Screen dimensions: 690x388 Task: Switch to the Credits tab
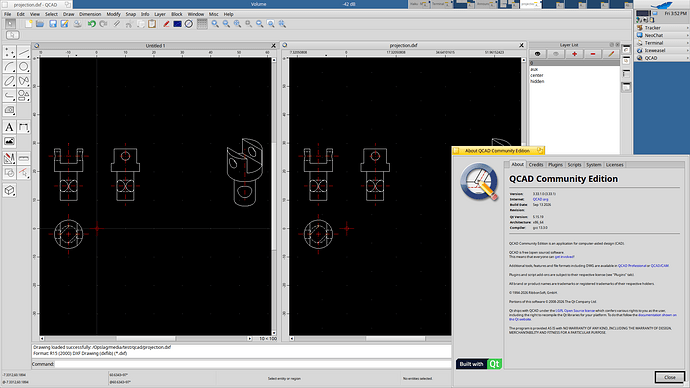tap(536, 165)
